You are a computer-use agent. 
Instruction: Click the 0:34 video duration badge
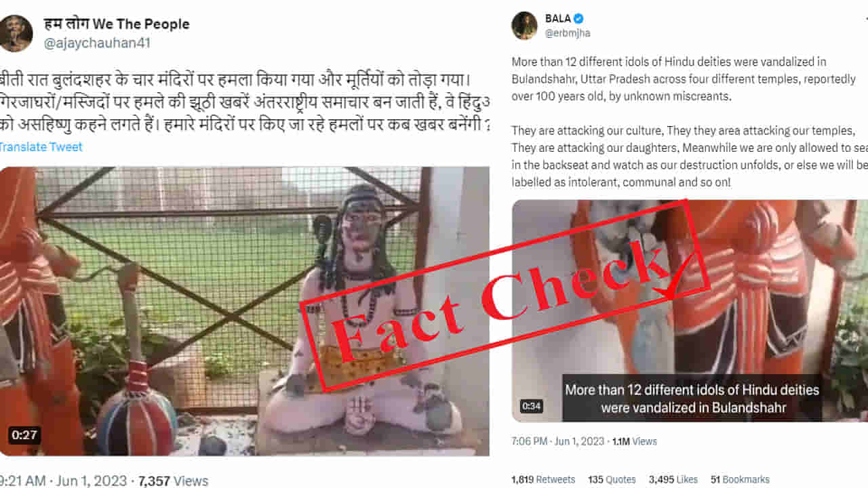pos(532,406)
